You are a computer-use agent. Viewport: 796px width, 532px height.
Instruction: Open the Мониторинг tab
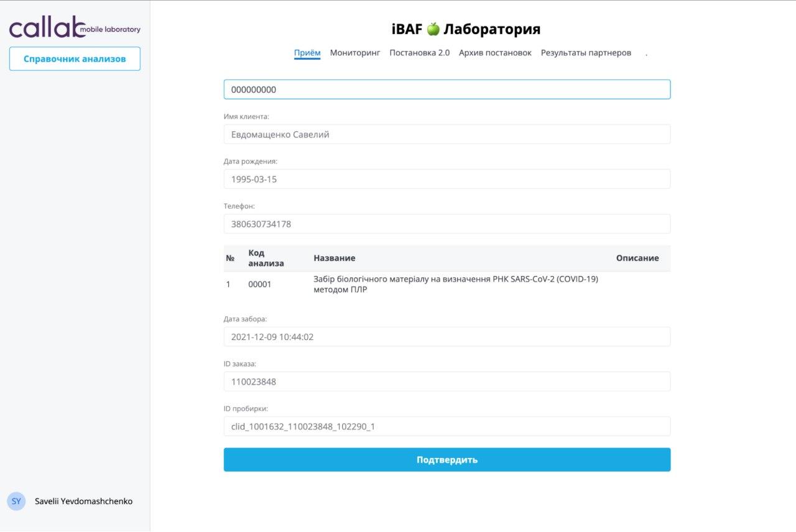click(x=354, y=53)
